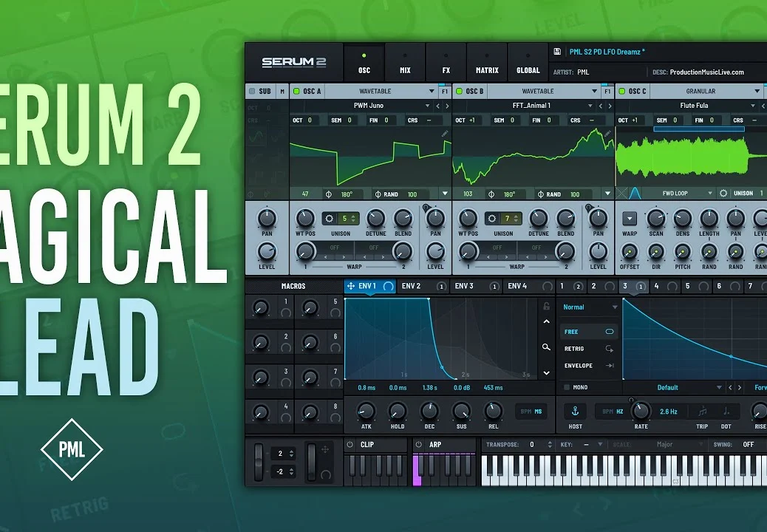Viewport: 767px width, 532px height.
Task: Switch to the MIX tab
Action: [x=405, y=63]
